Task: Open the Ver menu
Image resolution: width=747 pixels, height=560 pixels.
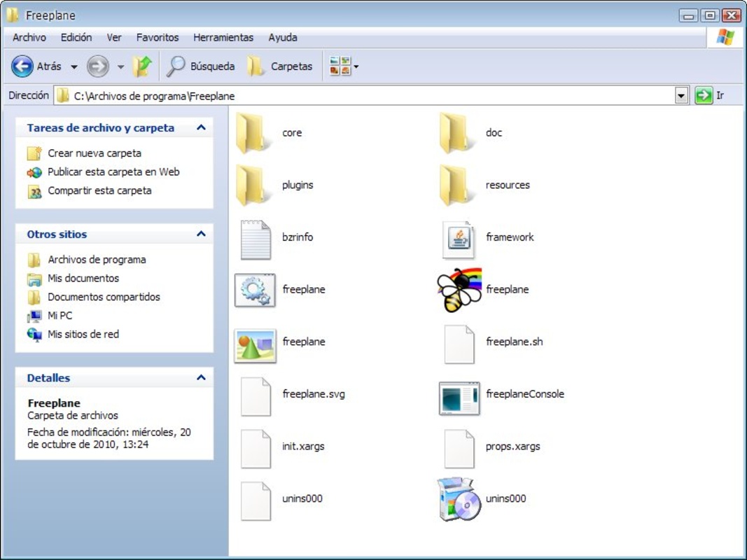Action: 114,37
